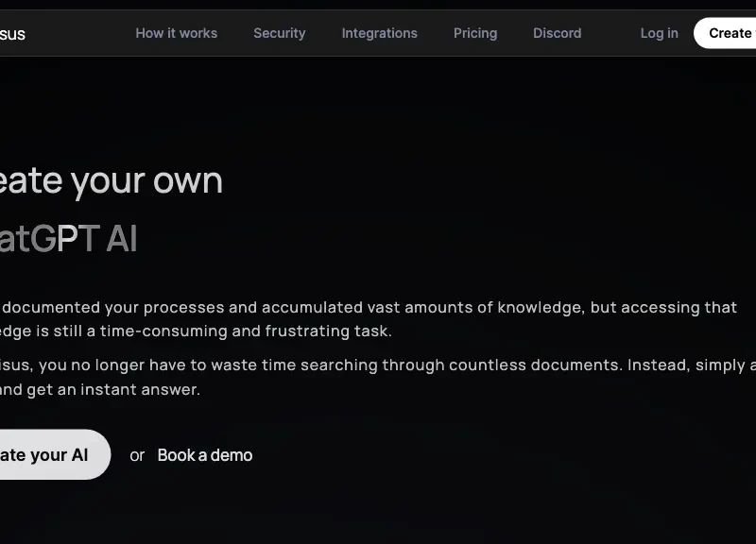
Task: Open the How it works page
Action: pos(176,33)
